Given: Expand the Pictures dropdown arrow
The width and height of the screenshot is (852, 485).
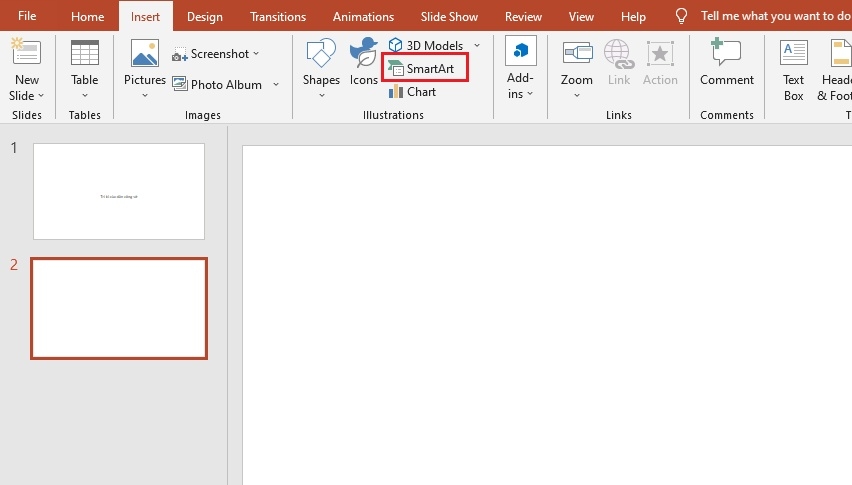Looking at the screenshot, I should [145, 96].
